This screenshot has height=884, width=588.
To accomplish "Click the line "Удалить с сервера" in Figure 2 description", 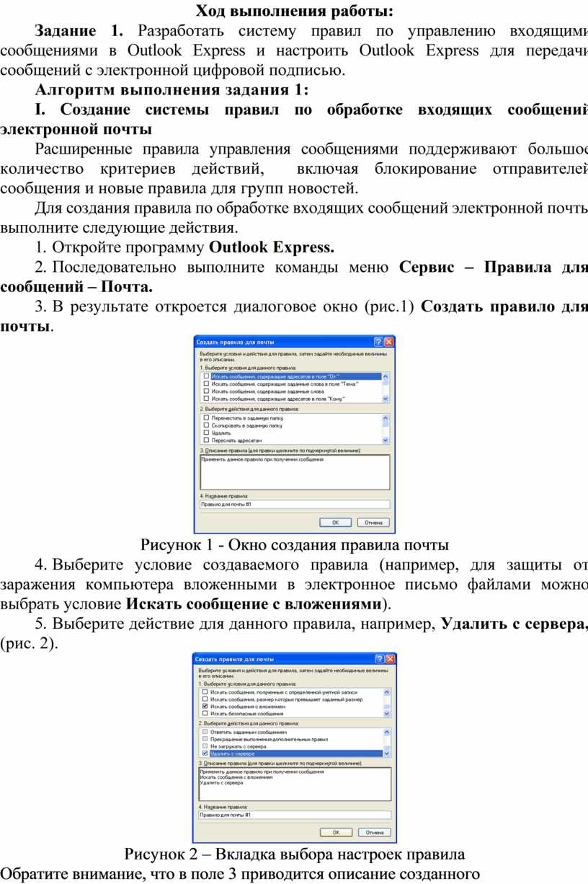I will (221, 783).
